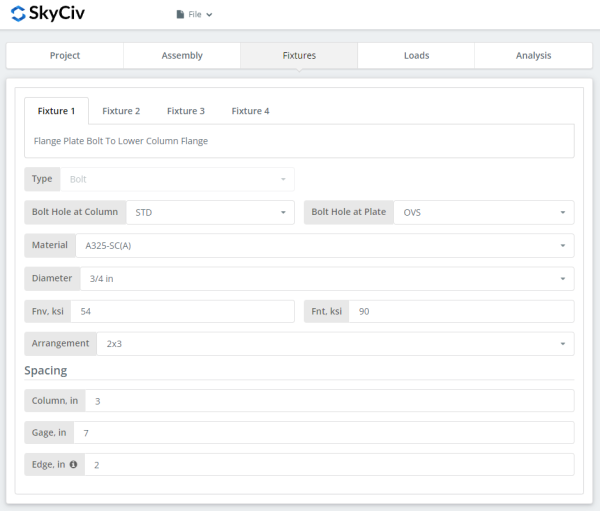Open the Fixture 3 tab

186,111
